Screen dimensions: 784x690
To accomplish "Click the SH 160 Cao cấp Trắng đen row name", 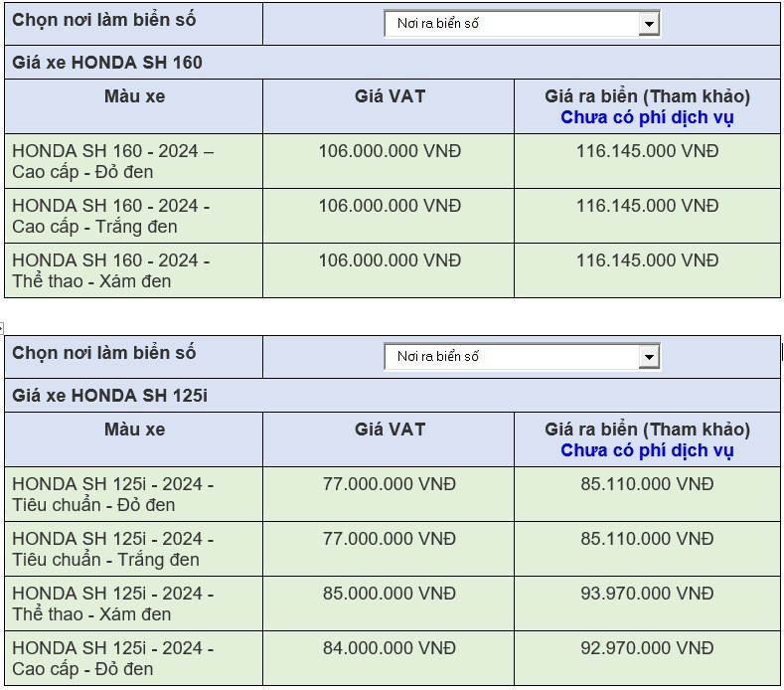I will 110,216.
